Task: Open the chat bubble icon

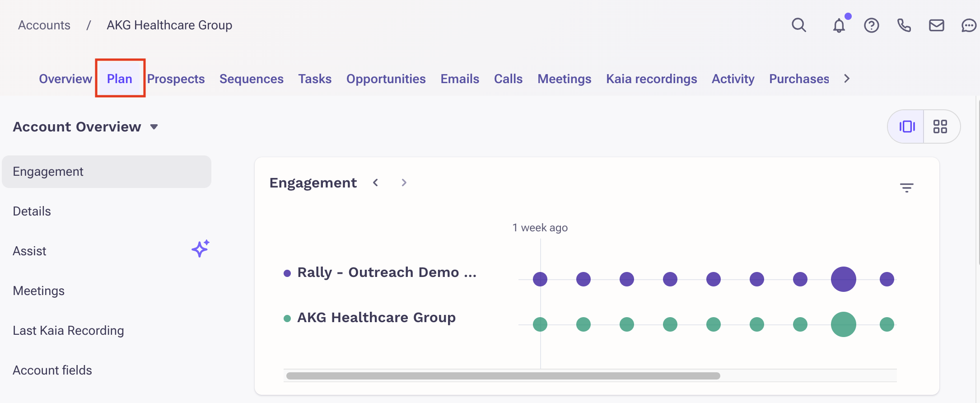Action: click(x=969, y=25)
